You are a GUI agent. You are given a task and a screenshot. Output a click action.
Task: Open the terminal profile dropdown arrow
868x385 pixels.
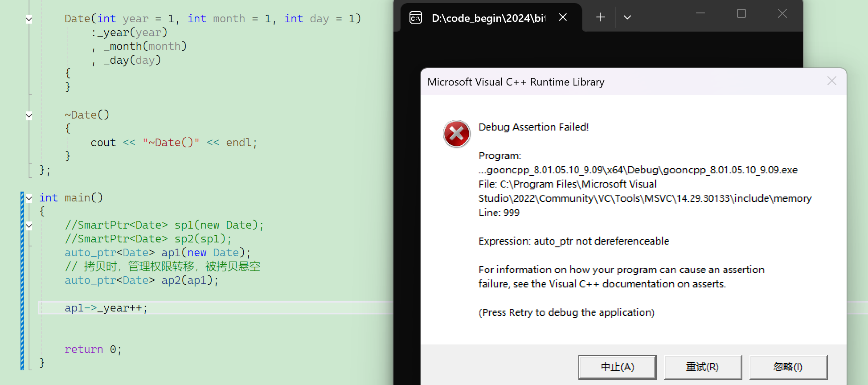point(627,17)
